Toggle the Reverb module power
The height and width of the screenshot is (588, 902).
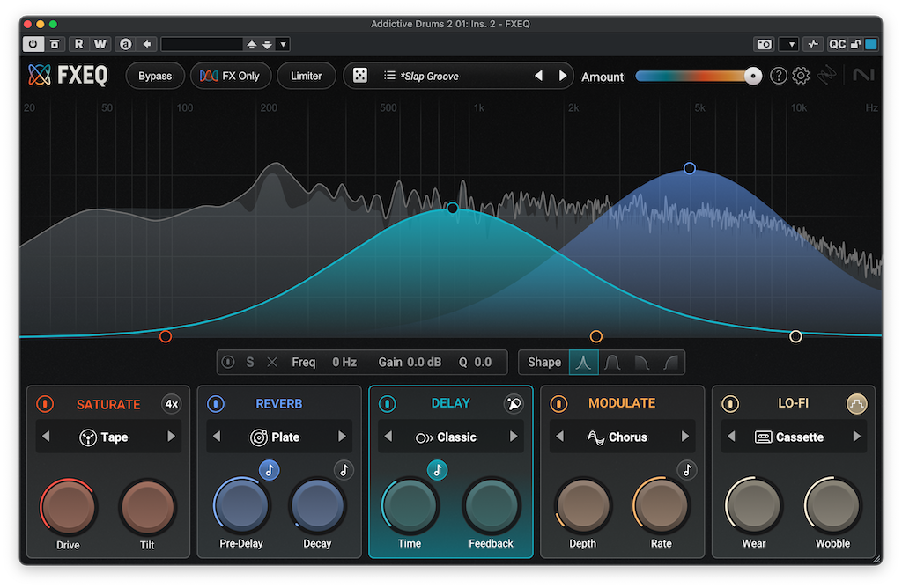[216, 403]
